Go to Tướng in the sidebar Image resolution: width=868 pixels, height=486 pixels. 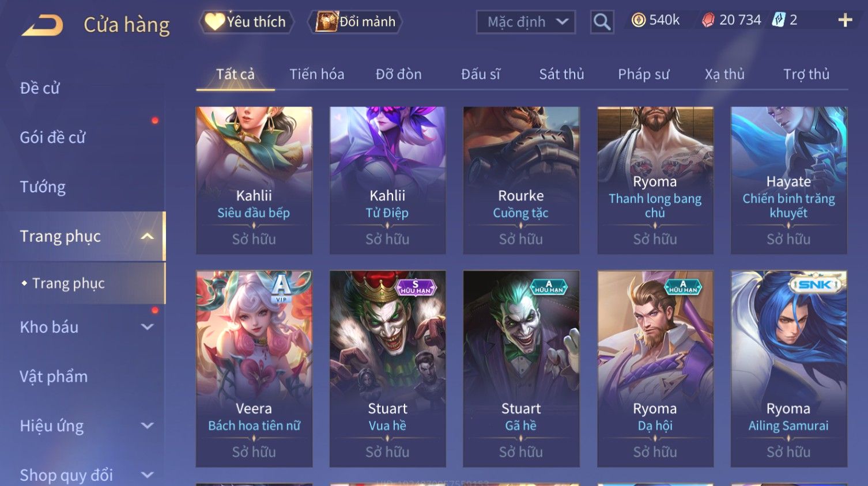(x=43, y=187)
